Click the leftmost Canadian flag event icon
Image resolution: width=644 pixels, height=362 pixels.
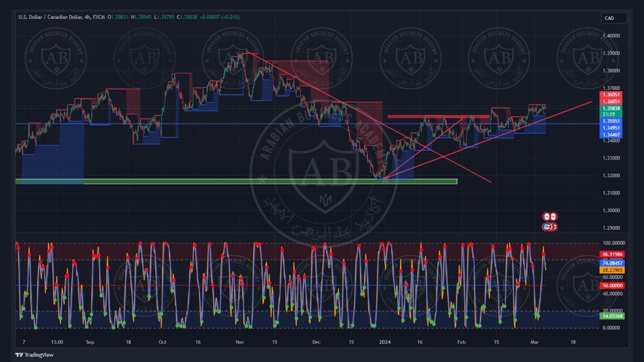[x=547, y=217]
